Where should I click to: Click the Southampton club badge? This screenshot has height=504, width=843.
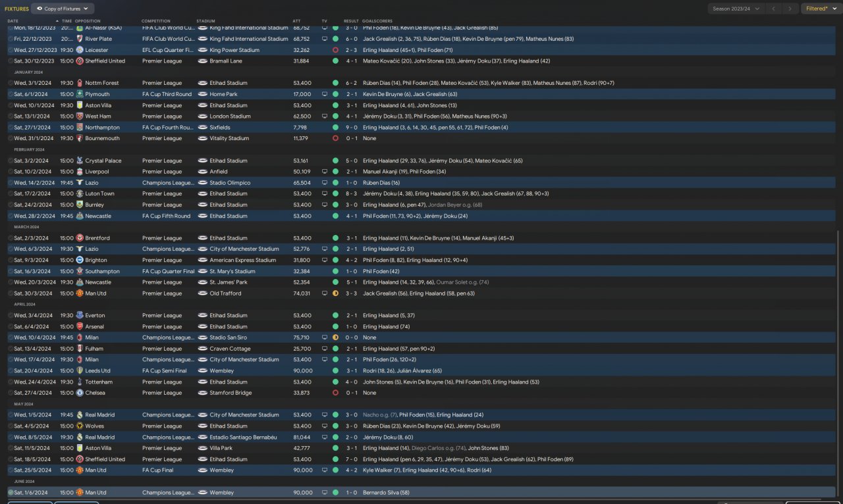(x=80, y=271)
